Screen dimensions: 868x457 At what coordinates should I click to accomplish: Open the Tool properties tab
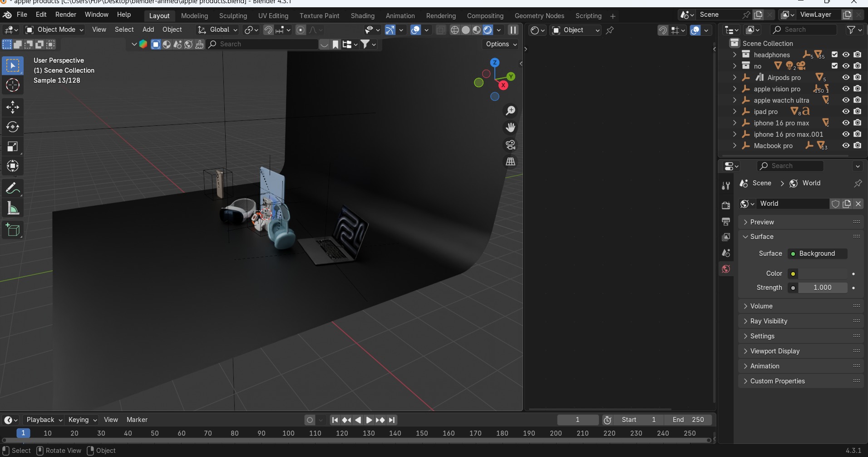726,186
